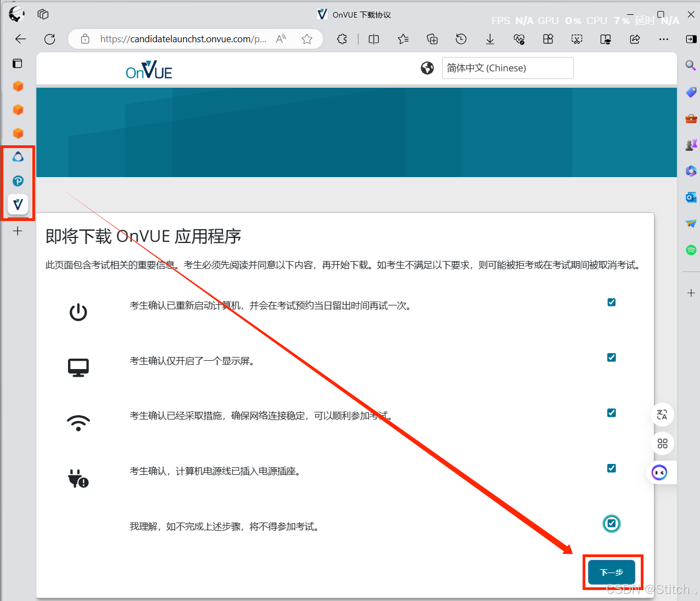The image size is (700, 601).
Task: Uncheck the stable network confirmation checkbox
Action: click(x=612, y=413)
